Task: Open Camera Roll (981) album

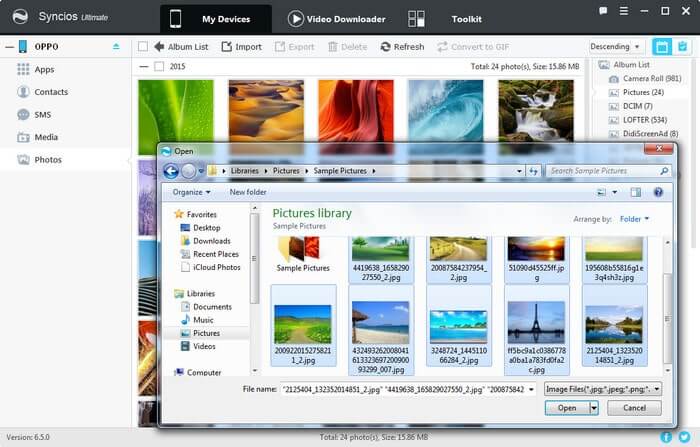Action: coord(645,79)
